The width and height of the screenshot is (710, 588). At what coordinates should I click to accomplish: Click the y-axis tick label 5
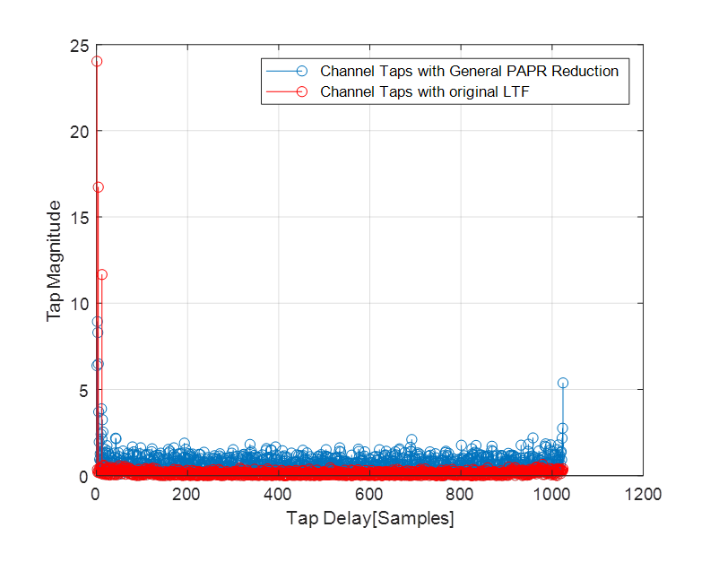pos(83,391)
